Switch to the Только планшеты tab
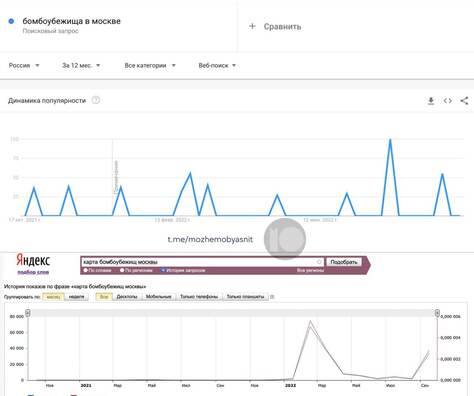The width and height of the screenshot is (474, 396). click(x=245, y=297)
